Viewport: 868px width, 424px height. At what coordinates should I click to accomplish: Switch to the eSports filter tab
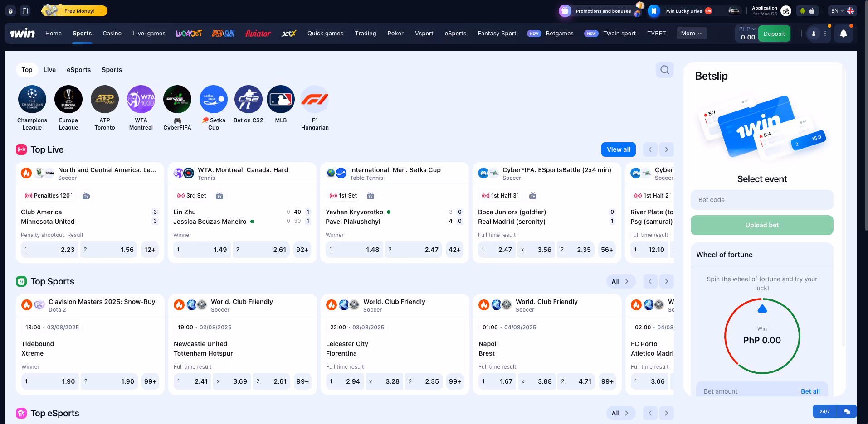pos(78,70)
